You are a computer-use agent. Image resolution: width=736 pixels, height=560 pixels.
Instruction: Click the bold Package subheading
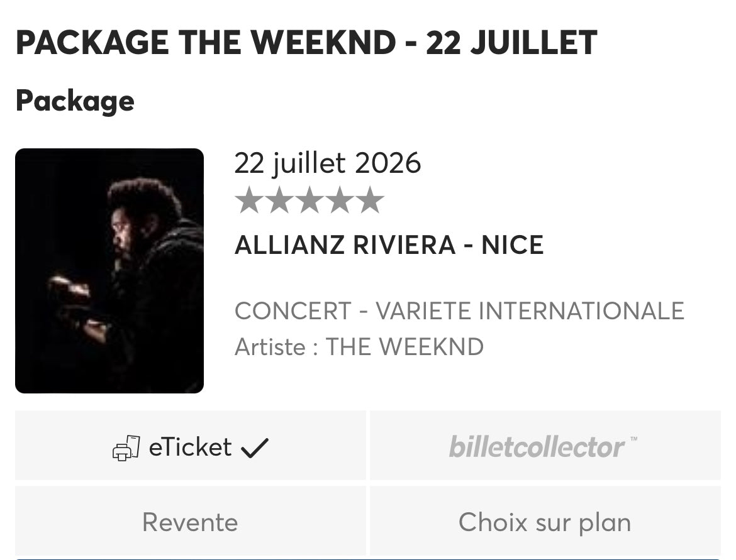[x=75, y=101]
